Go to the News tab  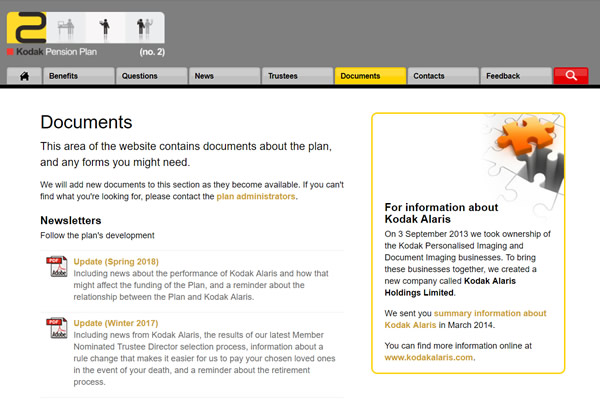coord(225,76)
